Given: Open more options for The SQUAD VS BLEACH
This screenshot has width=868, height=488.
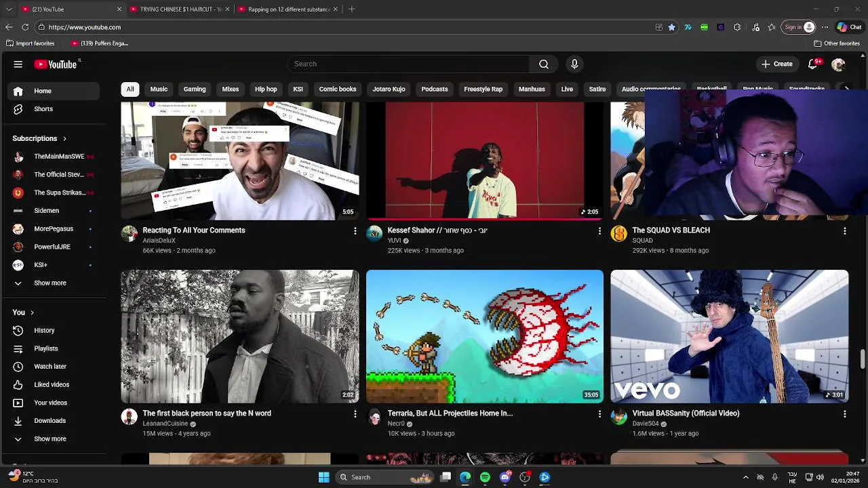Looking at the screenshot, I should coord(844,231).
